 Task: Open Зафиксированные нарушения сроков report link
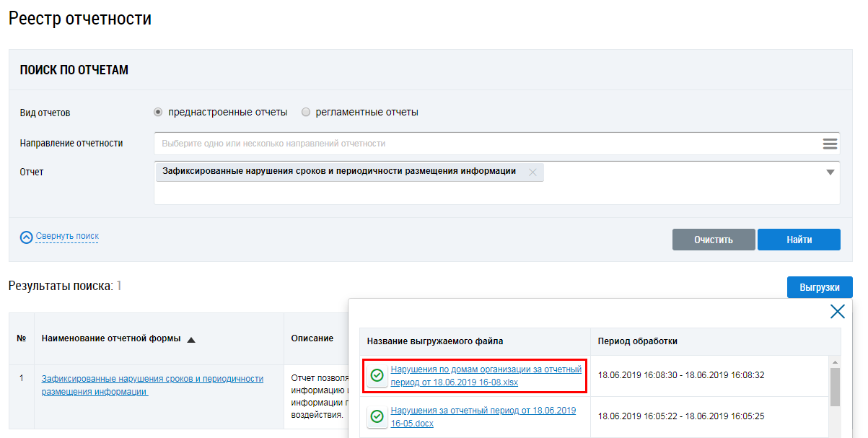click(x=152, y=385)
